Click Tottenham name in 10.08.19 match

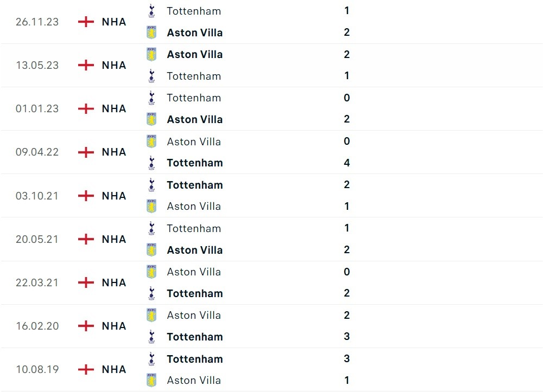(195, 358)
